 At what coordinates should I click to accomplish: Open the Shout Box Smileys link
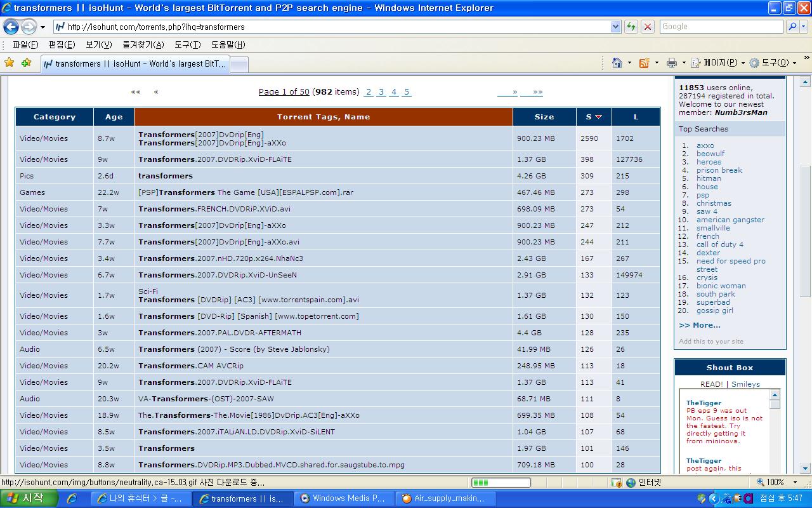coord(745,384)
